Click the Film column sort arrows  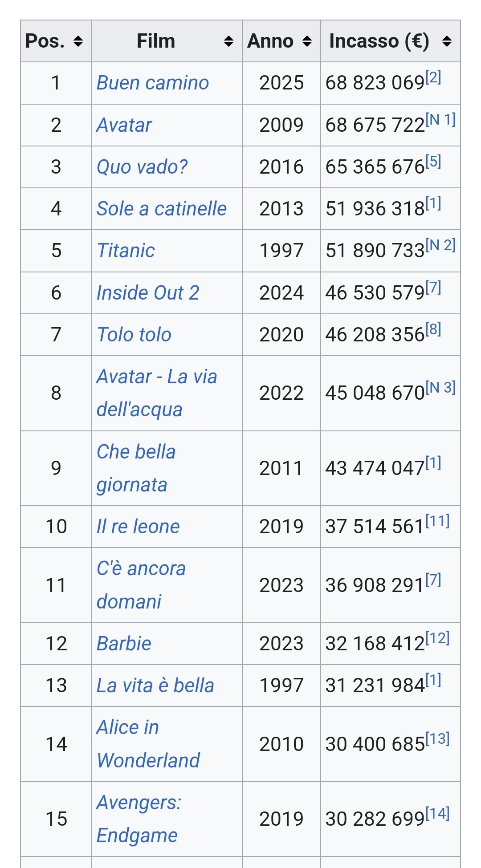(228, 41)
